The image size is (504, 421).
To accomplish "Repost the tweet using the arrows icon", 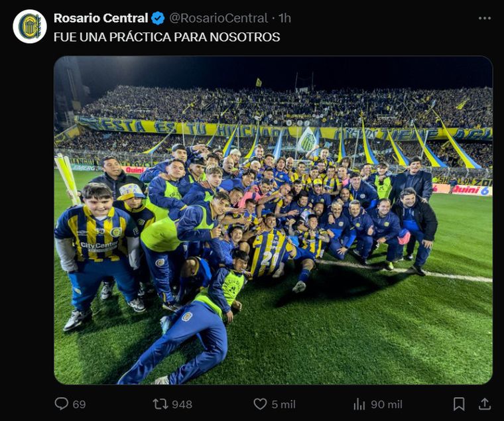I will click(x=160, y=403).
